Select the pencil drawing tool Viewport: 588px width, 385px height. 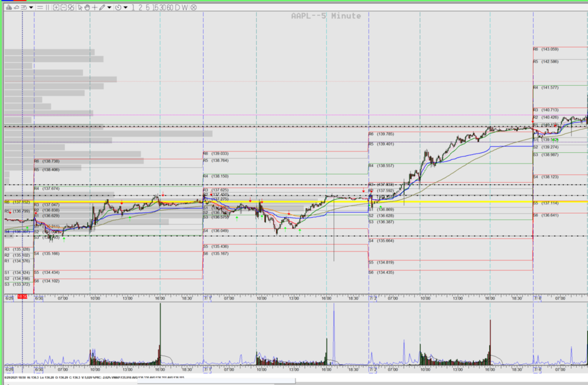pos(102,8)
